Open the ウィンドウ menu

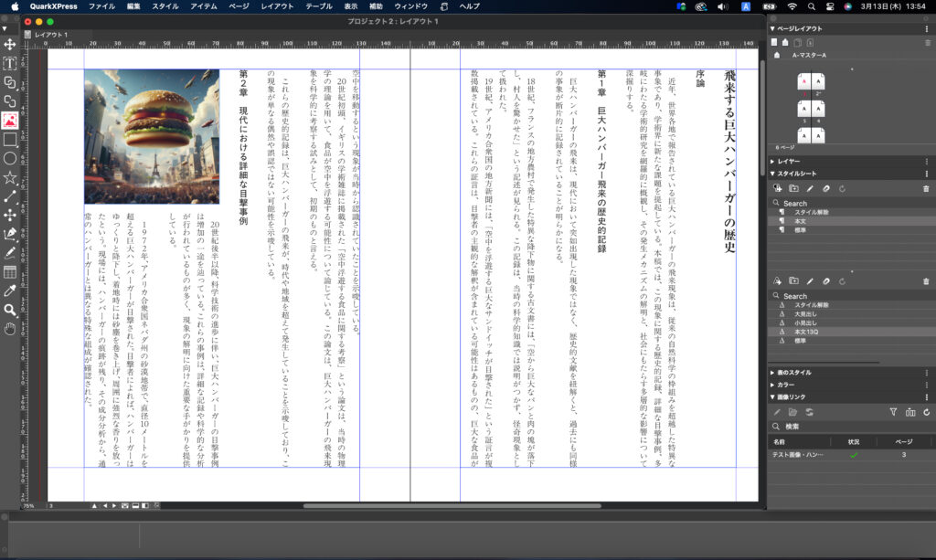click(410, 6)
